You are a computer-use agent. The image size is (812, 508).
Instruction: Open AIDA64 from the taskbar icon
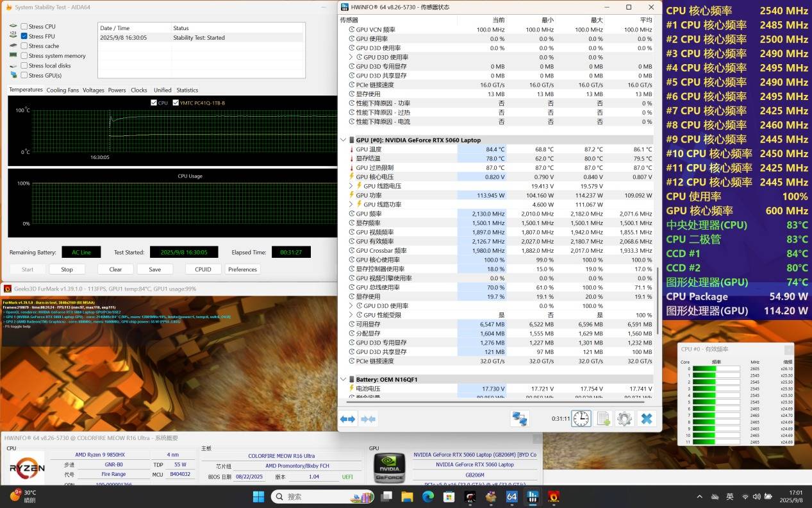click(x=511, y=496)
